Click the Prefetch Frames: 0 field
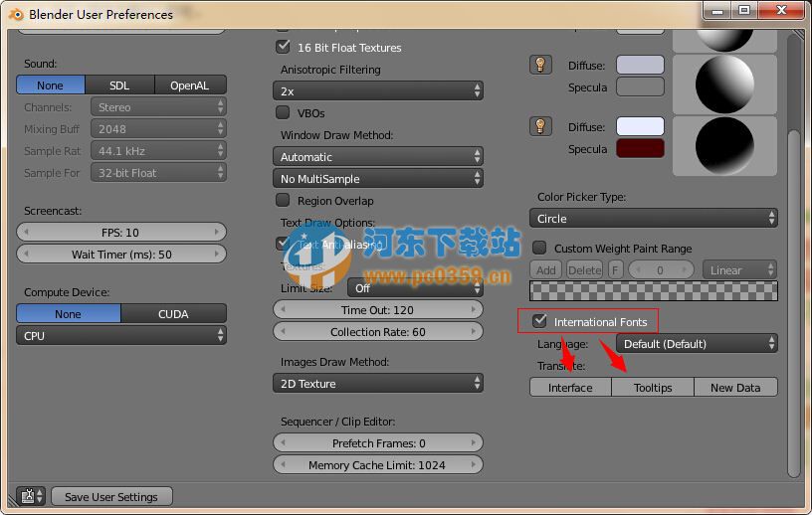 tap(378, 442)
